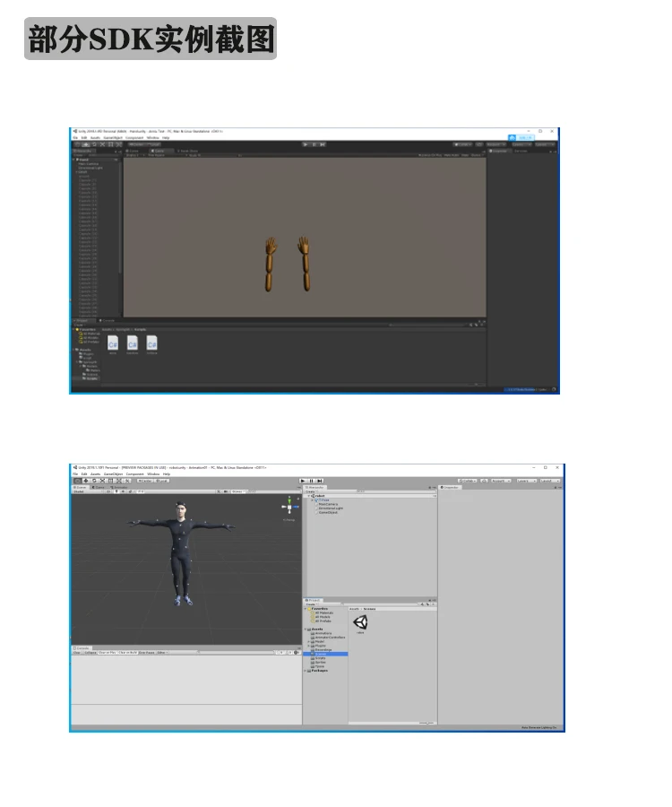This screenshot has width=672, height=807.
Task: Toggle Clear on Play in Console
Action: (x=107, y=652)
